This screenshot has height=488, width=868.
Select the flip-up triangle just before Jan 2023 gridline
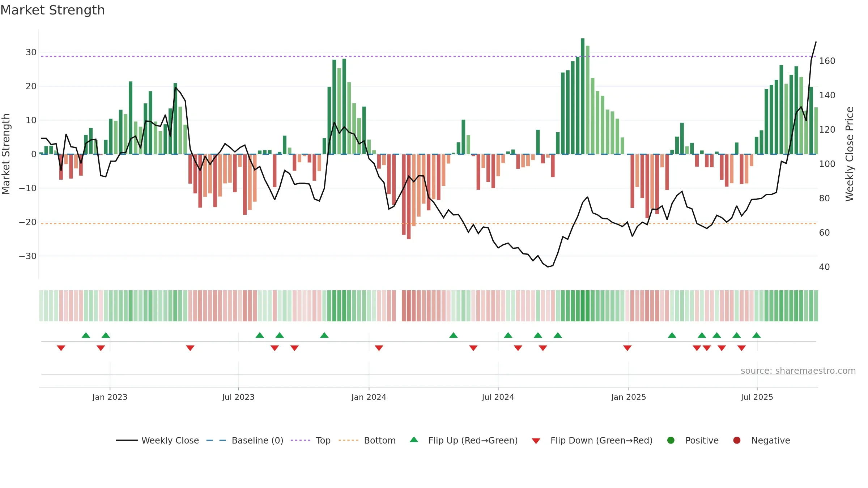click(106, 335)
